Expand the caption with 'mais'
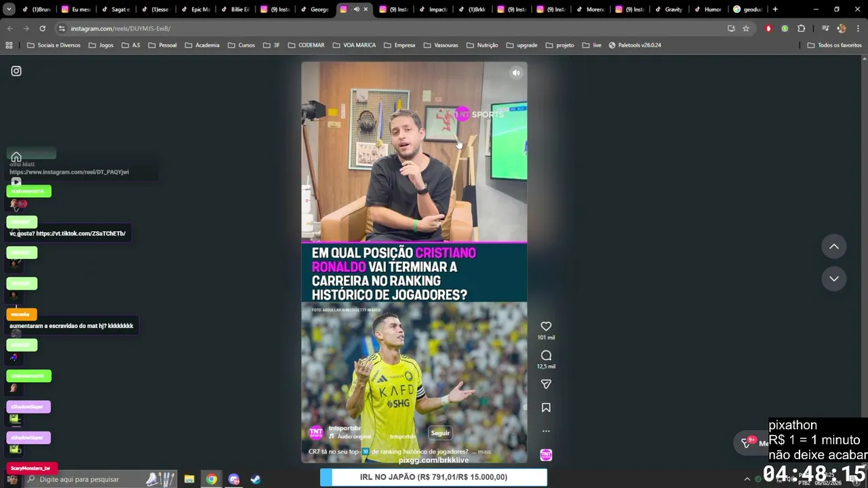The image size is (868, 488). tap(484, 451)
